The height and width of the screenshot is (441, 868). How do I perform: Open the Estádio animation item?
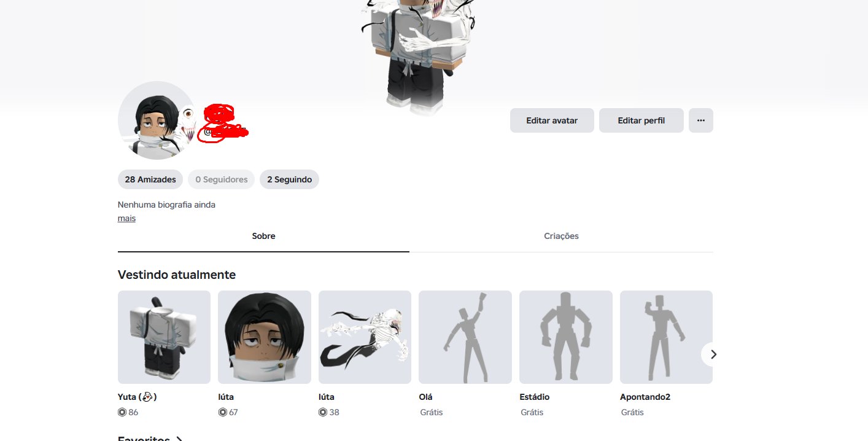[566, 337]
